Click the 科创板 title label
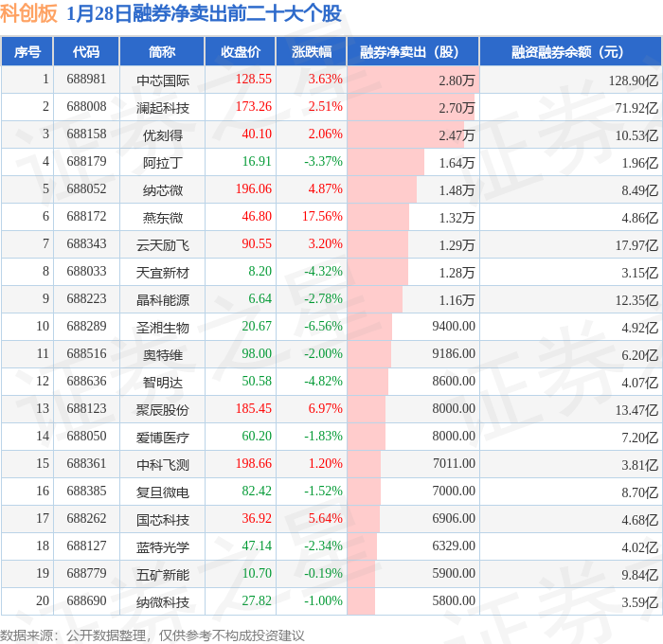 click(x=28, y=13)
